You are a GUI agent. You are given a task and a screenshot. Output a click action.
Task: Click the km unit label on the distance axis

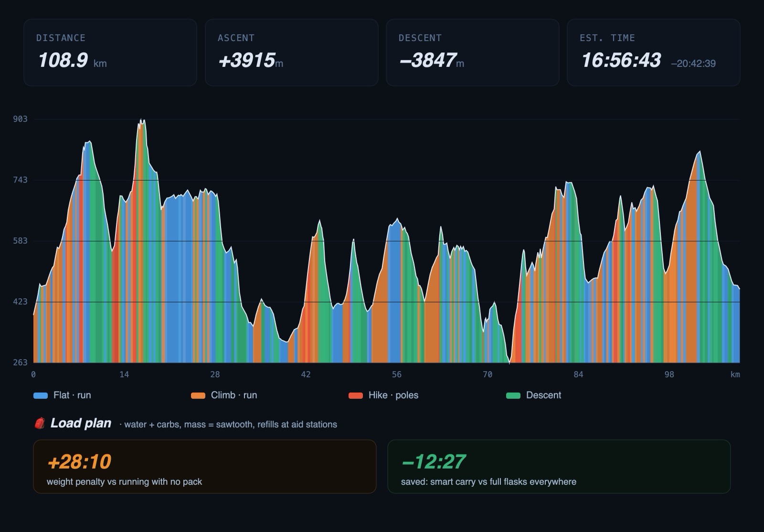coord(735,375)
